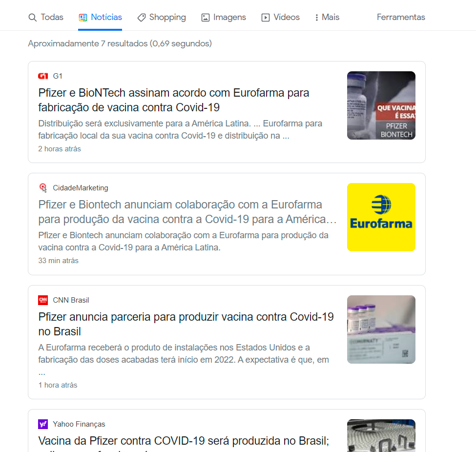Click the CNN Brasil red logo icon
Screen dimensions: 476x452
43,300
